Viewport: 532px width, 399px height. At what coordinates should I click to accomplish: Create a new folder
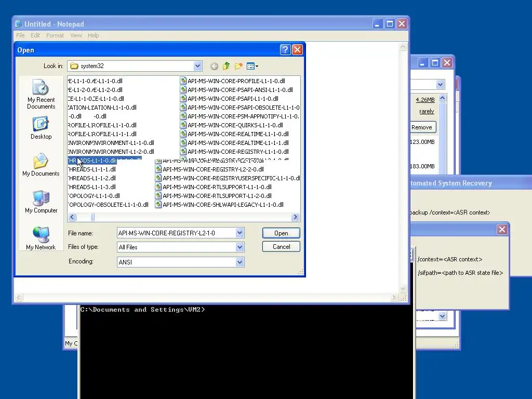(x=238, y=66)
